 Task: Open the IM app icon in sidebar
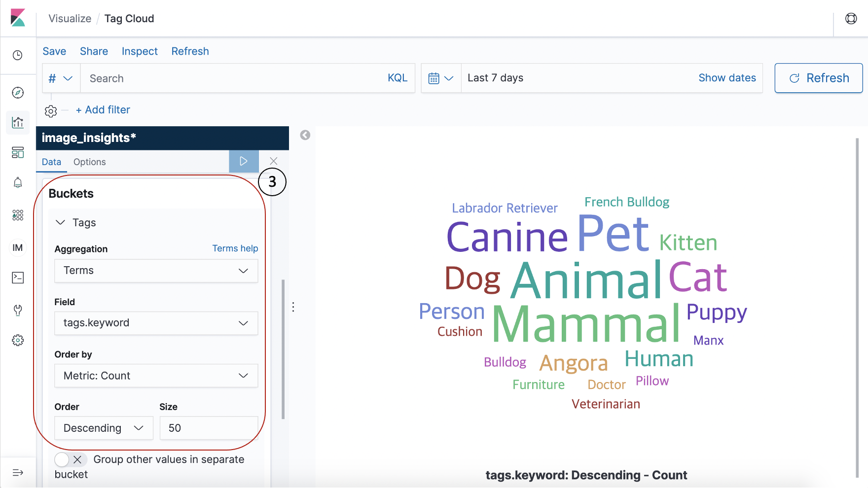(18, 247)
